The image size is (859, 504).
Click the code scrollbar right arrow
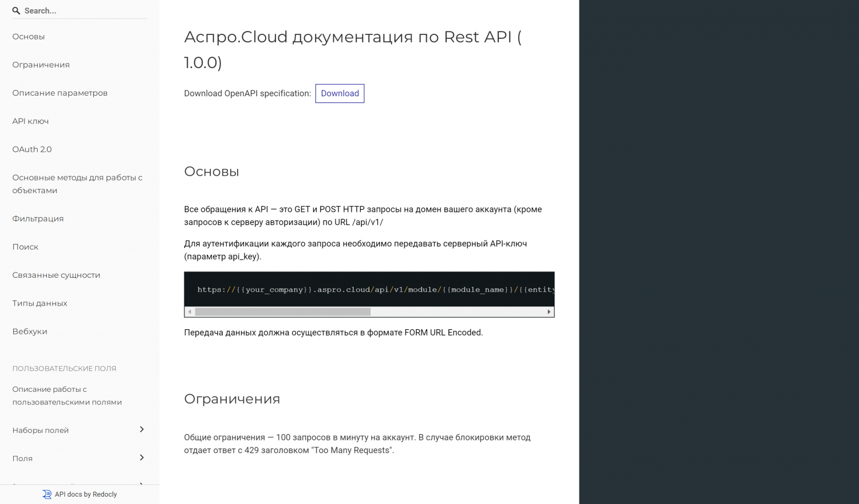pyautogui.click(x=549, y=312)
